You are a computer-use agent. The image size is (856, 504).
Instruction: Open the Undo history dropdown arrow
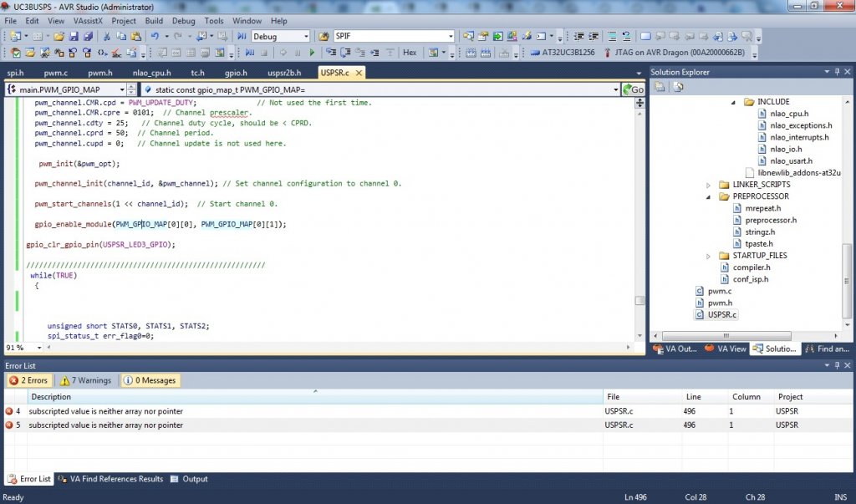(166, 37)
